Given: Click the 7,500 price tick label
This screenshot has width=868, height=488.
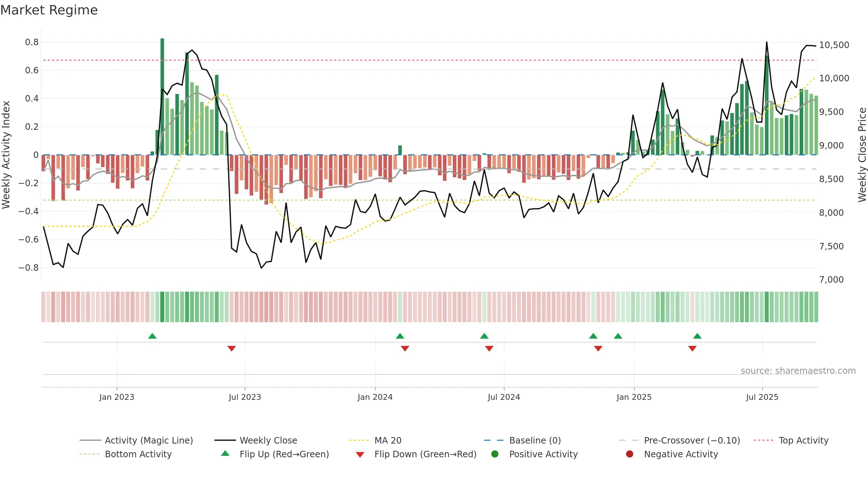Looking at the screenshot, I should (x=831, y=246).
